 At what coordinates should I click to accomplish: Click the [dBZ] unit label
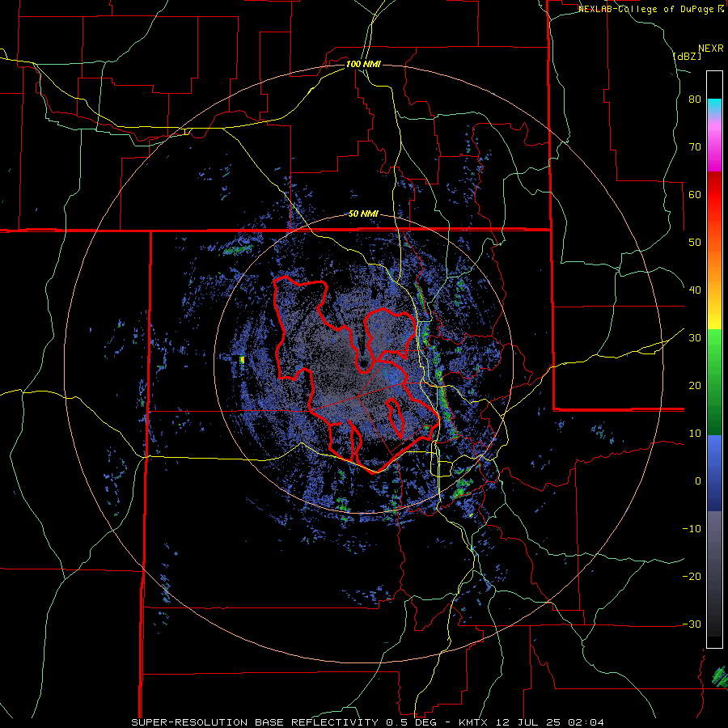coord(687,57)
